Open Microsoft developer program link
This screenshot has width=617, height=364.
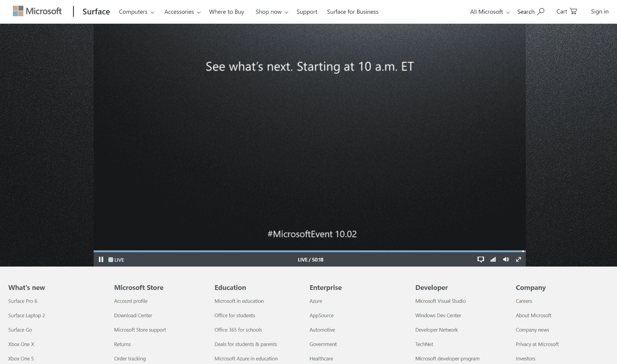pos(447,359)
